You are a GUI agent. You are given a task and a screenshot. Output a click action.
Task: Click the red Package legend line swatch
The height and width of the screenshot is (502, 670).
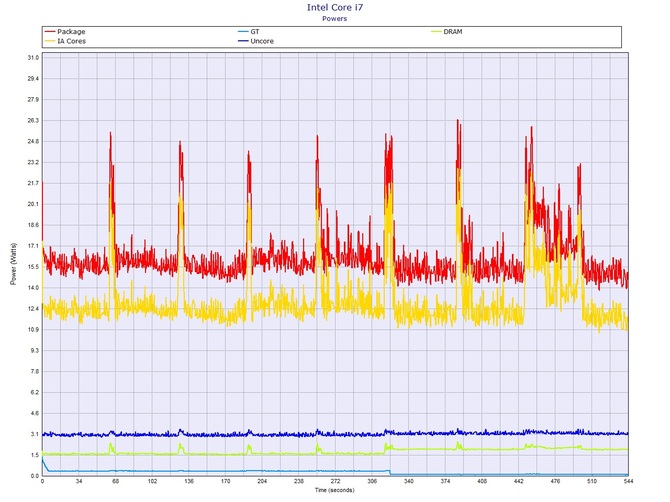coord(50,32)
